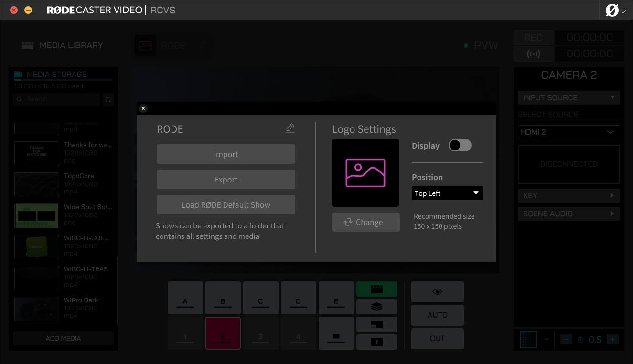Open the RØDE logo menu in title bar
Screen dimensions: 633x364
[x=615, y=11]
